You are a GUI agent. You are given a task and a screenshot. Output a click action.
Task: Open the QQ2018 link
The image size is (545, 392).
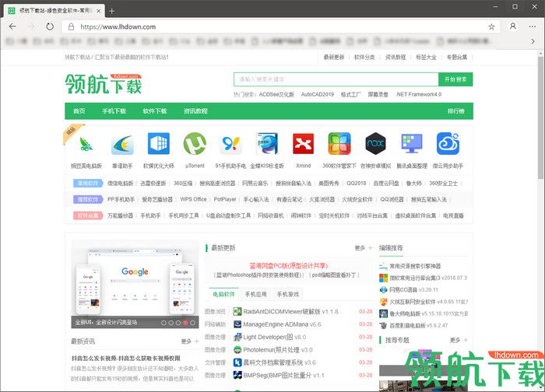coord(357,184)
